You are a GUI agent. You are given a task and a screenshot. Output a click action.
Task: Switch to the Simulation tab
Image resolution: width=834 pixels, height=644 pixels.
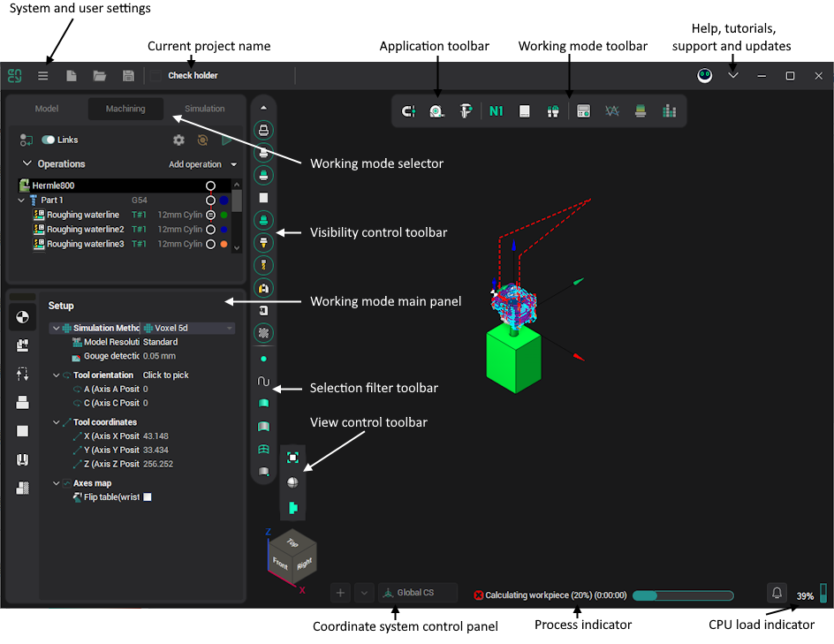point(204,109)
